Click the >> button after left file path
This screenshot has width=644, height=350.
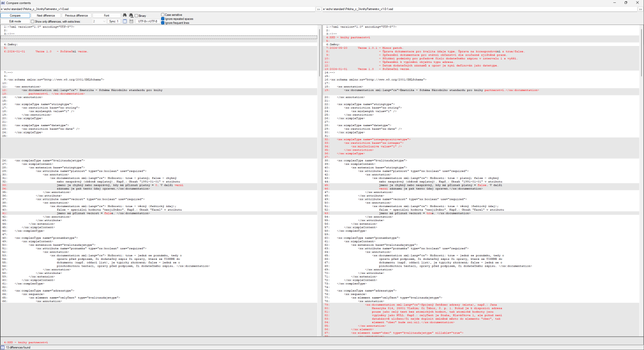(x=318, y=9)
